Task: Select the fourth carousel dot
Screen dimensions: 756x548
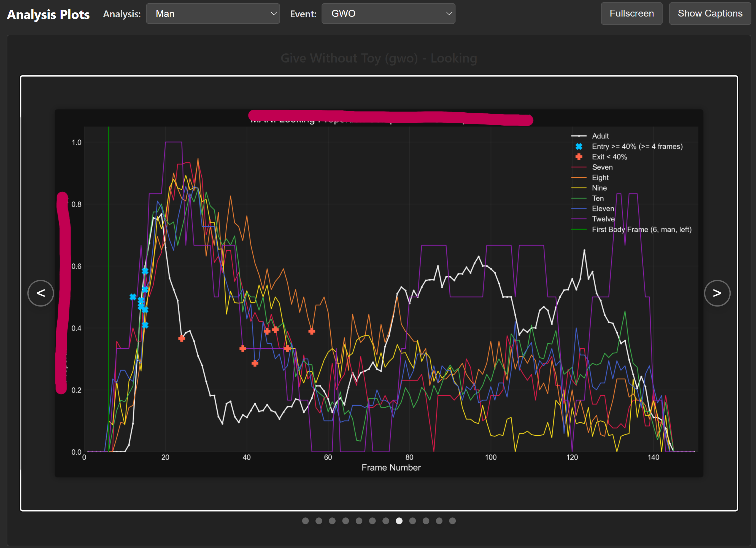Action: (346, 521)
